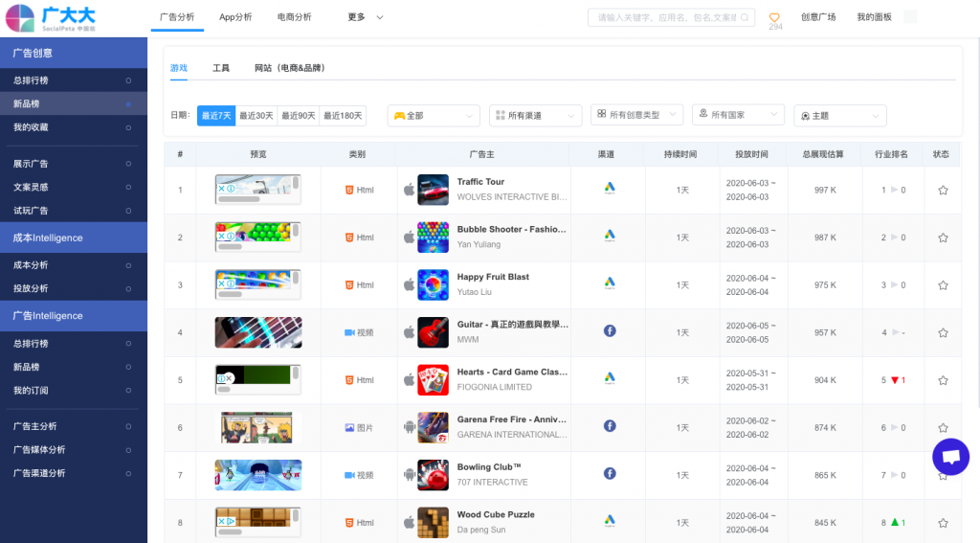
Task: Open 创意广场 link
Action: (x=818, y=17)
